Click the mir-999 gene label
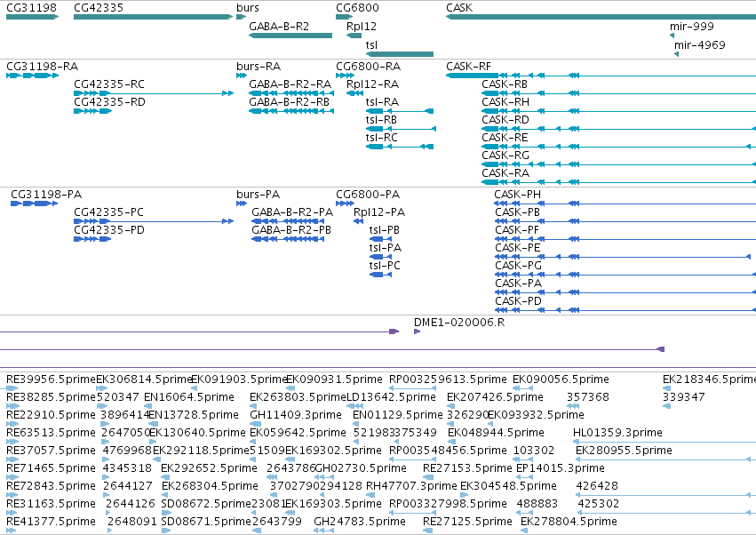The width and height of the screenshot is (756, 535). pos(691,27)
